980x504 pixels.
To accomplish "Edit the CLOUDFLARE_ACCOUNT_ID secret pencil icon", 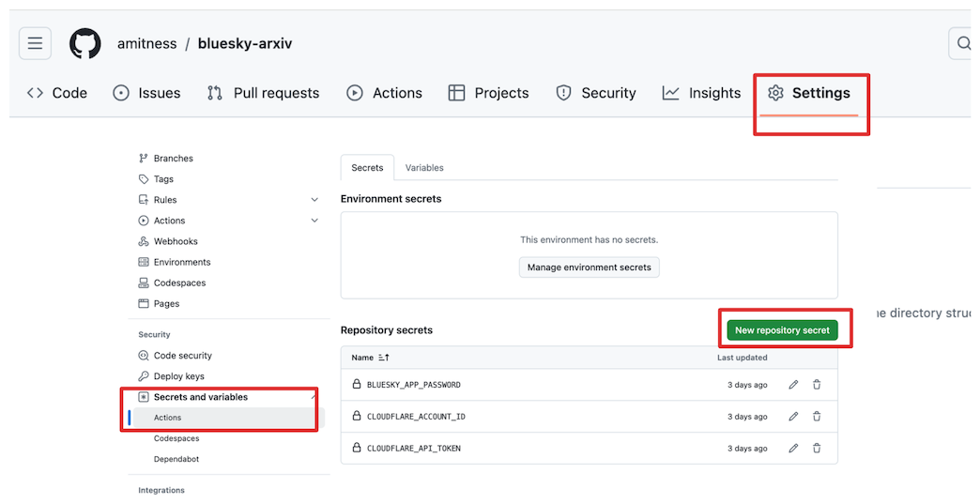I will click(793, 417).
